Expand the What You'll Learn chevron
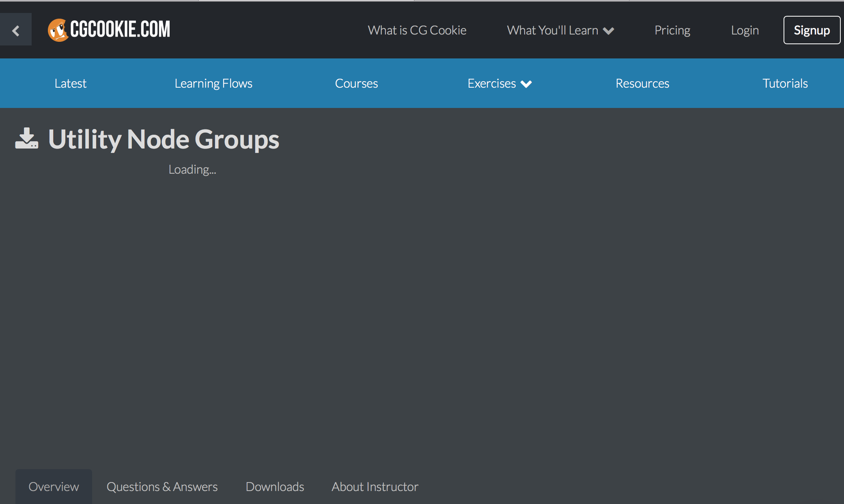The width and height of the screenshot is (844, 504). point(609,31)
